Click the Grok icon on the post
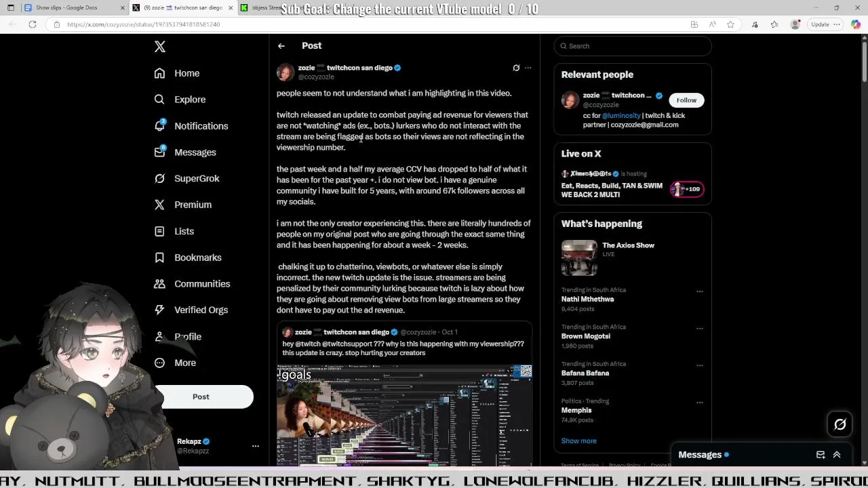The image size is (868, 488). coord(516,68)
